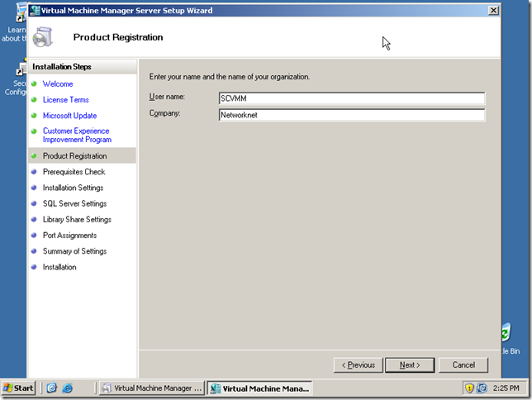Image resolution: width=532 pixels, height=400 pixels.
Task: Open Customer Experience Improvement Program step
Action: [x=77, y=136]
